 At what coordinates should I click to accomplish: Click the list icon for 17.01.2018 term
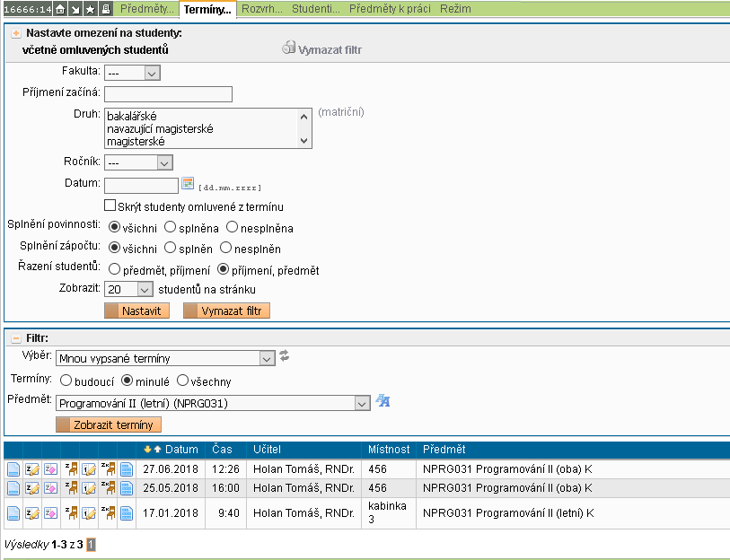(126, 513)
